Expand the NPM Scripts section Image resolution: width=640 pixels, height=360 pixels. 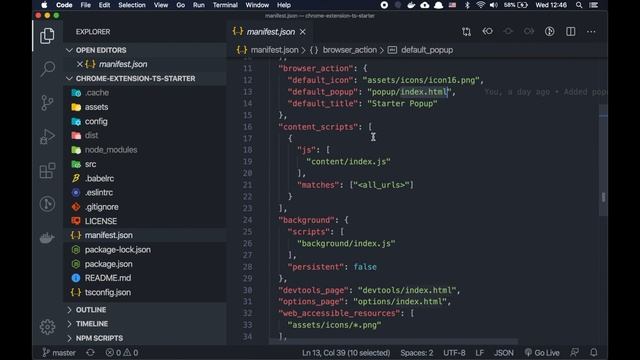[145, 338]
